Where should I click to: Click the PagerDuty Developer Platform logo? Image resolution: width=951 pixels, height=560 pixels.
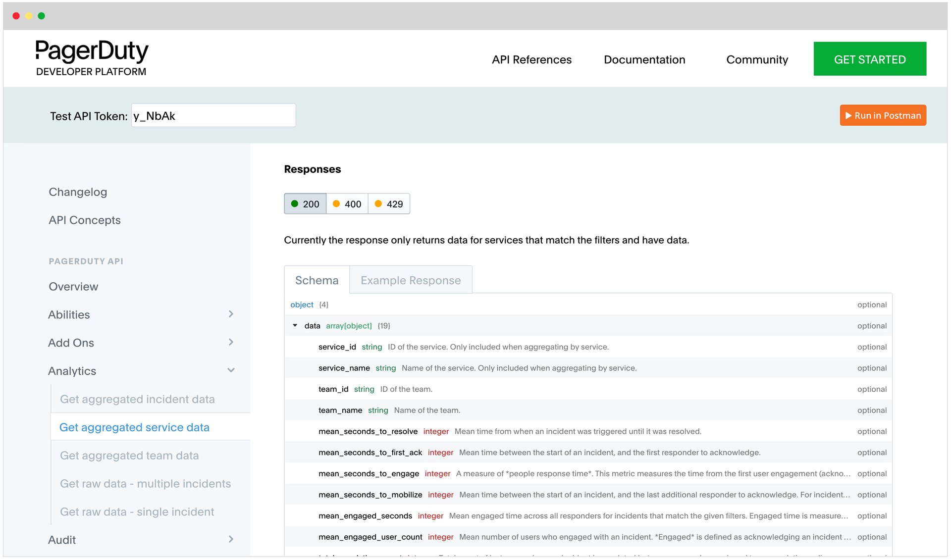coord(91,57)
